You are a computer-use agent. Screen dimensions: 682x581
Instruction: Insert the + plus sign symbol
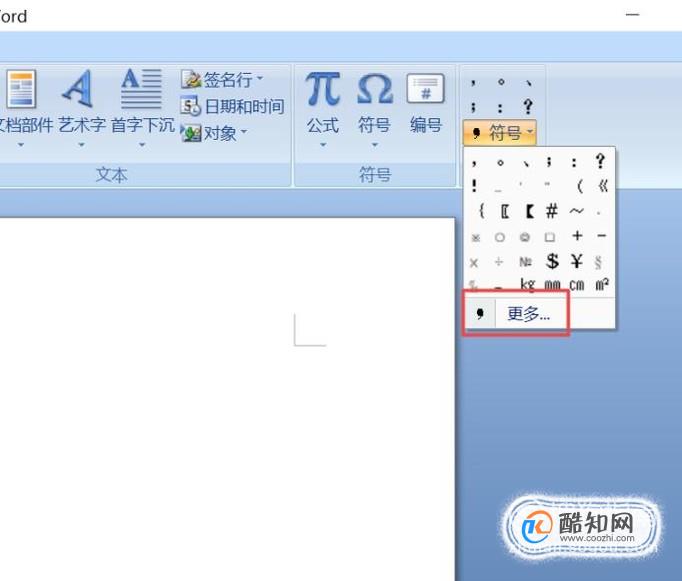[x=577, y=236]
